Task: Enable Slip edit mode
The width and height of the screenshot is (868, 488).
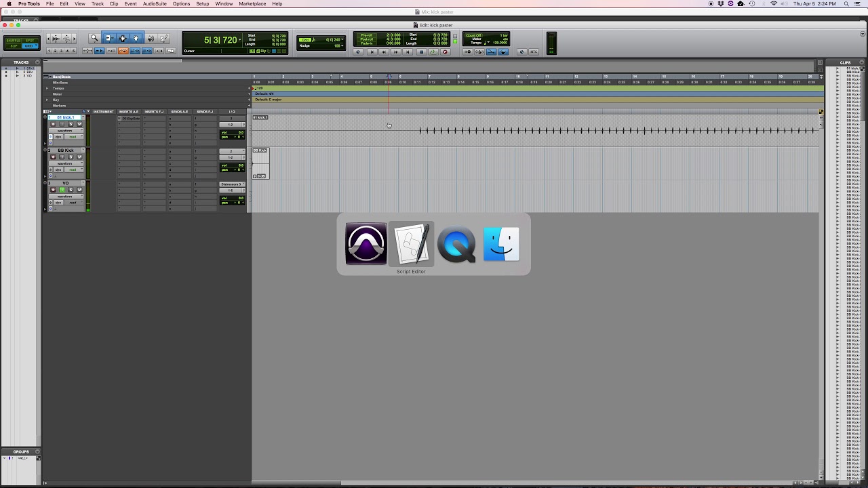Action: [x=14, y=46]
